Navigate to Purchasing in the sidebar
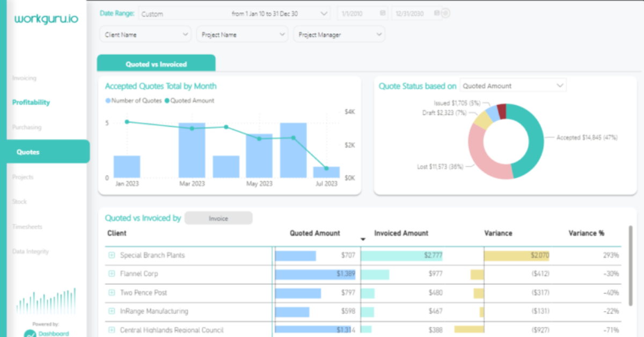This screenshot has width=644, height=337. [x=27, y=127]
